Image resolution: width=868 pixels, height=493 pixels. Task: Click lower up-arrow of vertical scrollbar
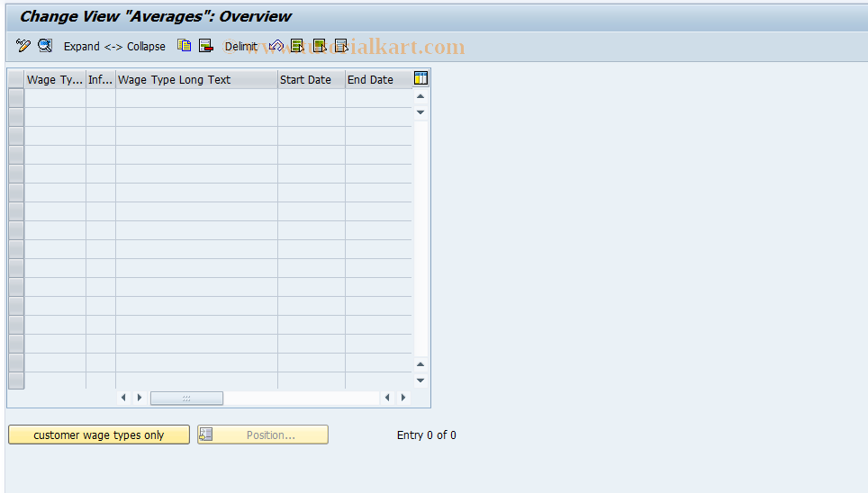[420, 364]
